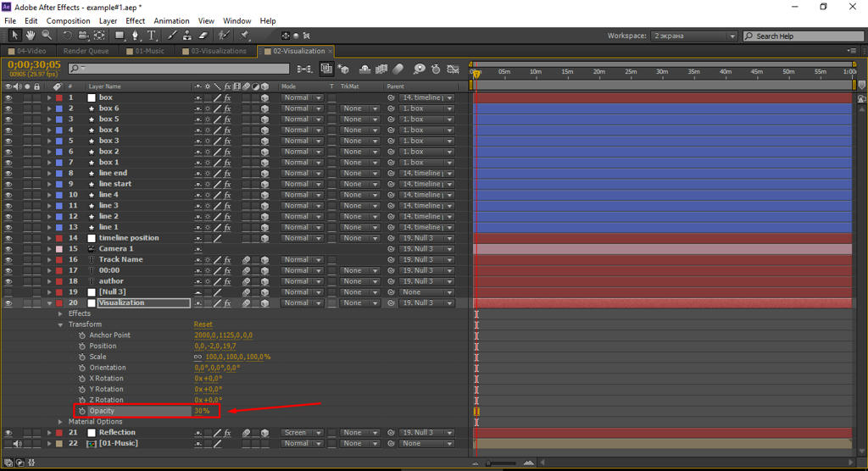Collapse the Transform property group

pos(60,324)
